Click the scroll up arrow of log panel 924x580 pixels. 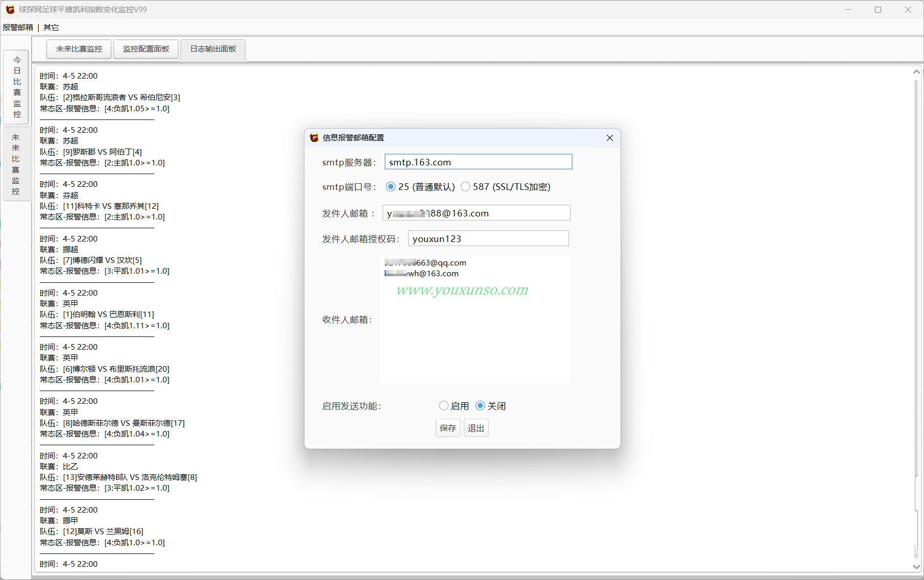point(916,72)
